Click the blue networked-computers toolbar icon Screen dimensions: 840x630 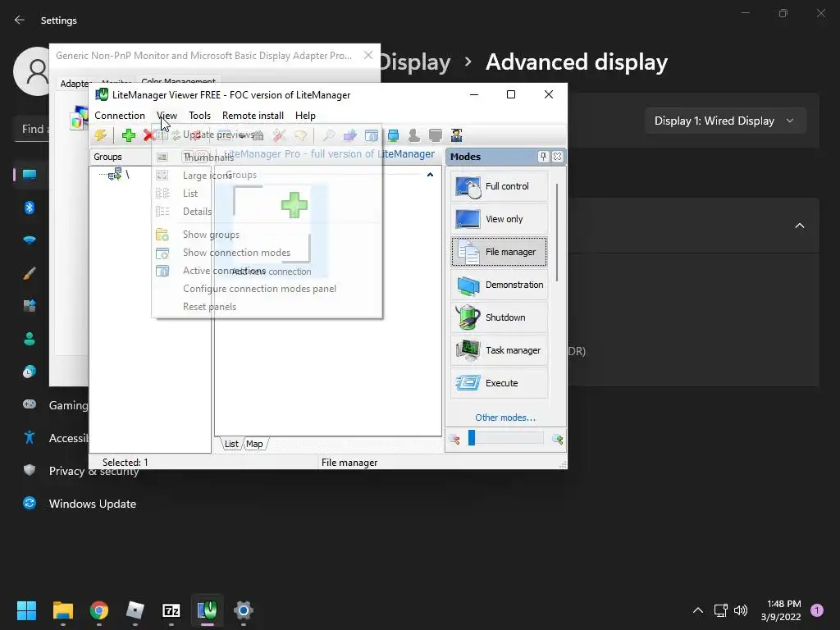coord(393,135)
